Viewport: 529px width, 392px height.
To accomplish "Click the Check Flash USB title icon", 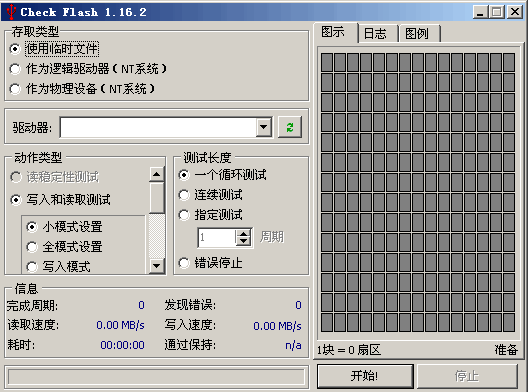I will pyautogui.click(x=11, y=12).
